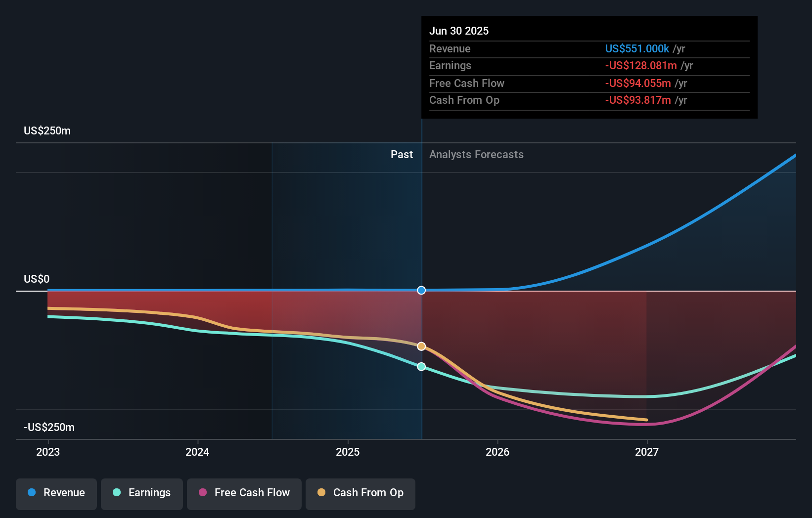Screen dimensions: 812x518
Task: Toggle the Cash From Op legend button
Action: (x=361, y=494)
